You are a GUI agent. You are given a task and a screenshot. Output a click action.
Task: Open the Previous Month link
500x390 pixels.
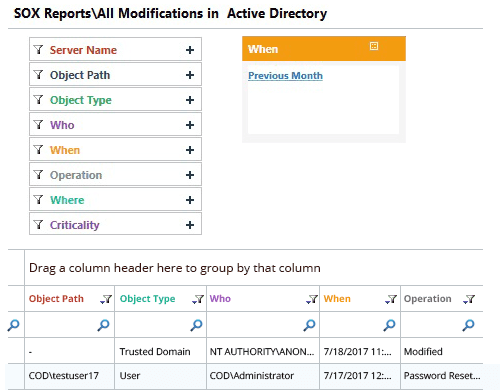[285, 76]
